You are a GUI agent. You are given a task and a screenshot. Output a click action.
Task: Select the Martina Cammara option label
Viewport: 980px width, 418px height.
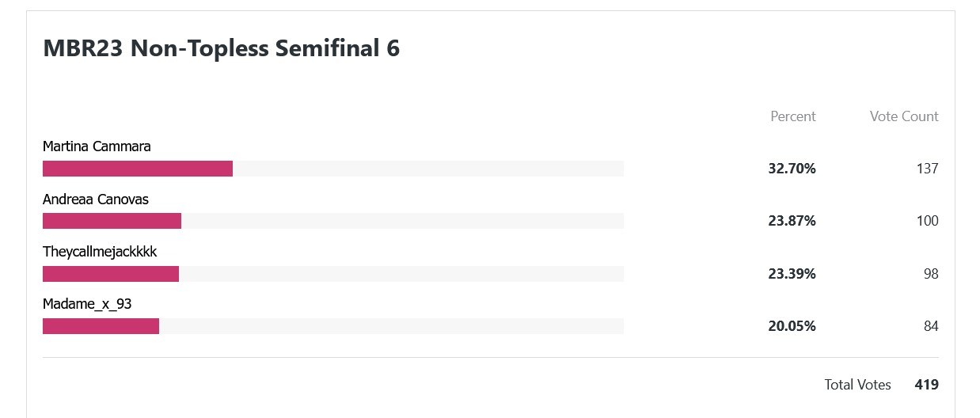pyautogui.click(x=97, y=146)
